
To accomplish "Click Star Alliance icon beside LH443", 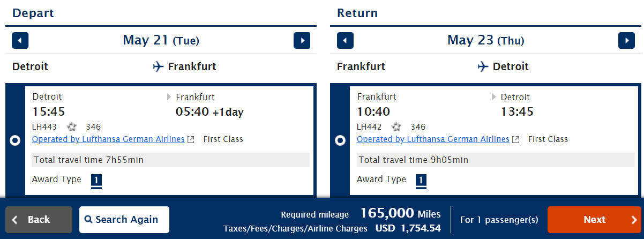I will 72,127.
